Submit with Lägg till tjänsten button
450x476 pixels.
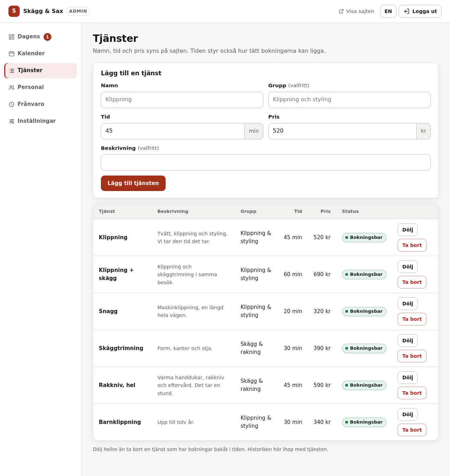pos(133,183)
